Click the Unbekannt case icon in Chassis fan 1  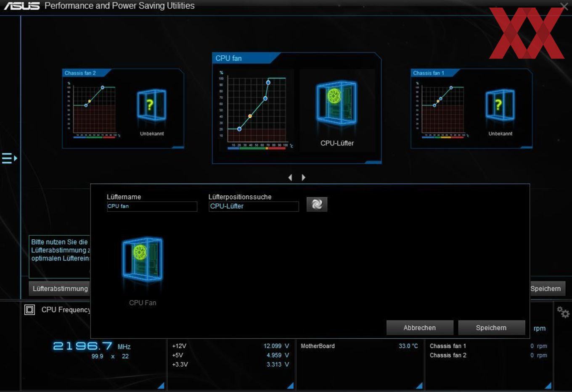click(500, 105)
